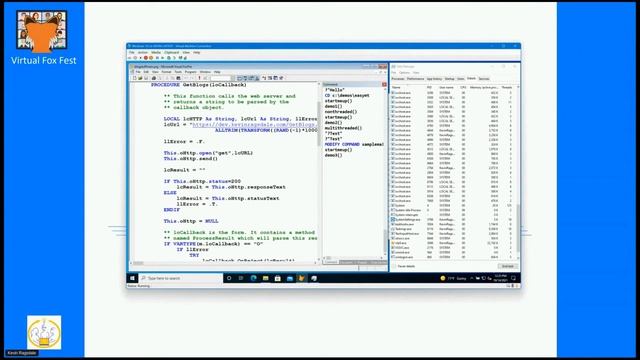
Task: Select the 'System Idle Process' row in Task Manager
Action: (x=453, y=210)
